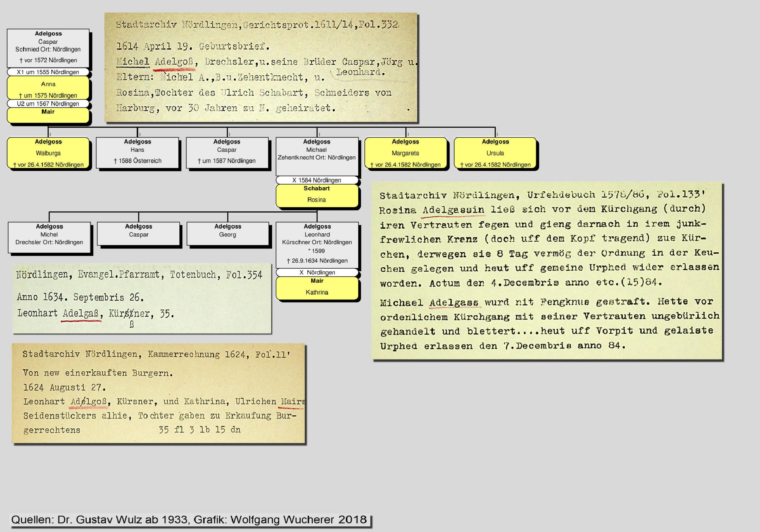Open the Kammerrechnung 1624 document card

pyautogui.click(x=158, y=393)
